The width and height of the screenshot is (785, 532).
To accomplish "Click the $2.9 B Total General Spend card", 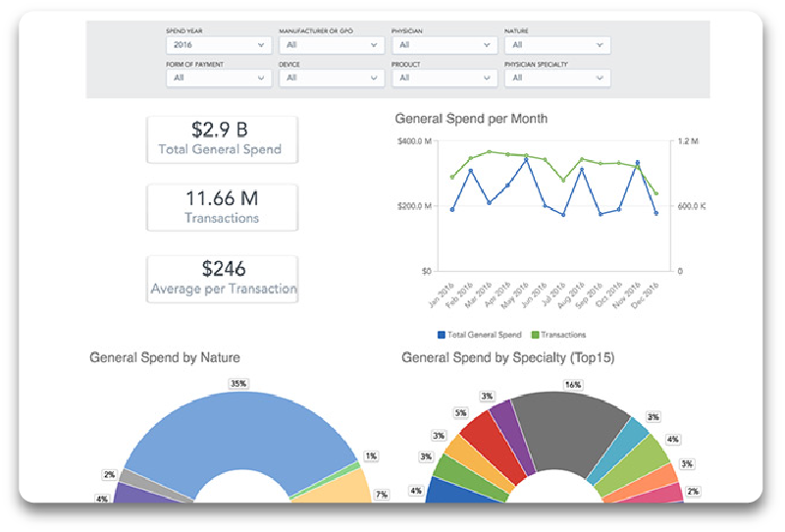I will pos(222,139).
